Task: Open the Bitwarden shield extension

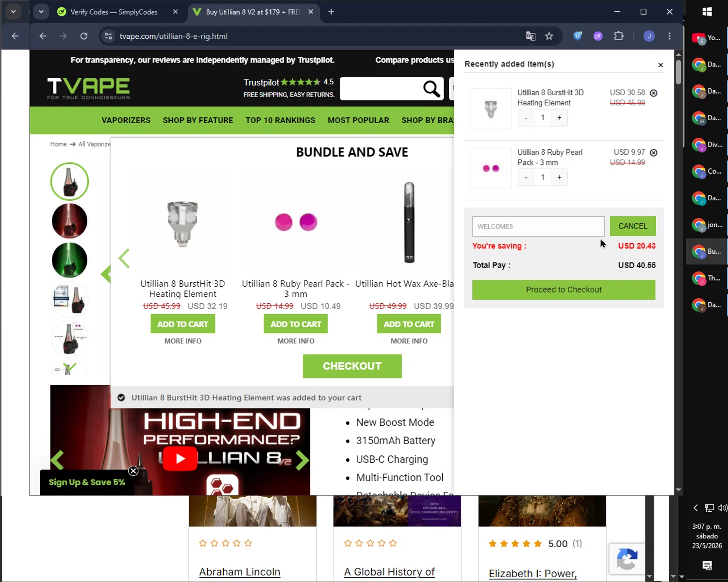Action: 578,36
